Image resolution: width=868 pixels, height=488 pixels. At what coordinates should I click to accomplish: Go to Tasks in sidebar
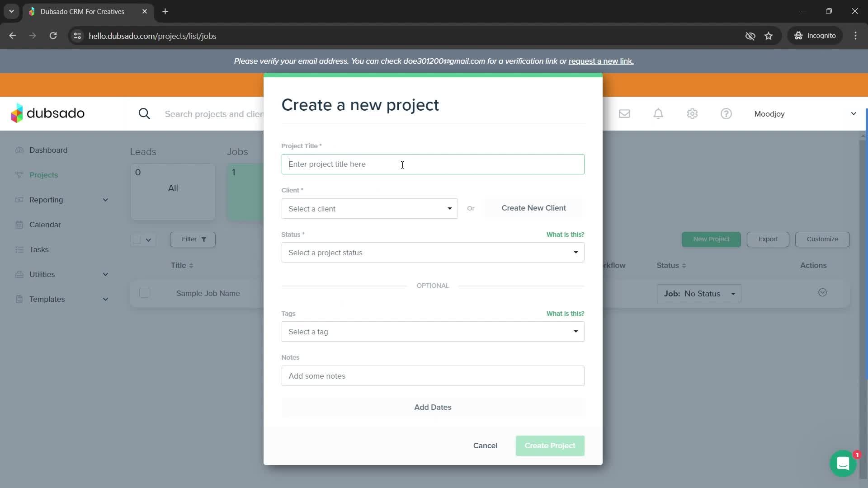tap(39, 249)
